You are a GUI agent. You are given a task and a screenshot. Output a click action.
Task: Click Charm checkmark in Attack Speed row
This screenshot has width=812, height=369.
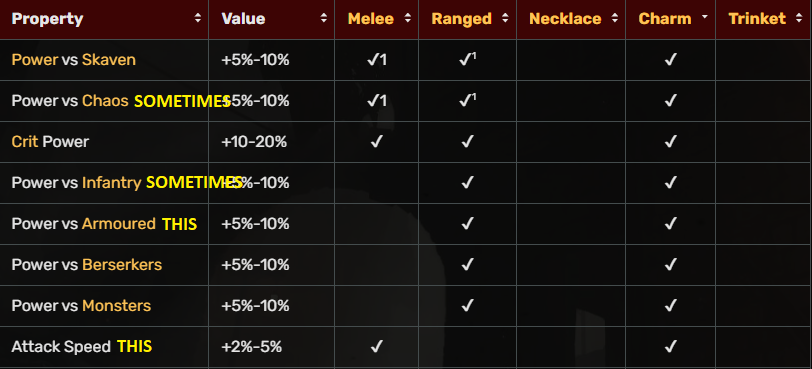click(671, 346)
